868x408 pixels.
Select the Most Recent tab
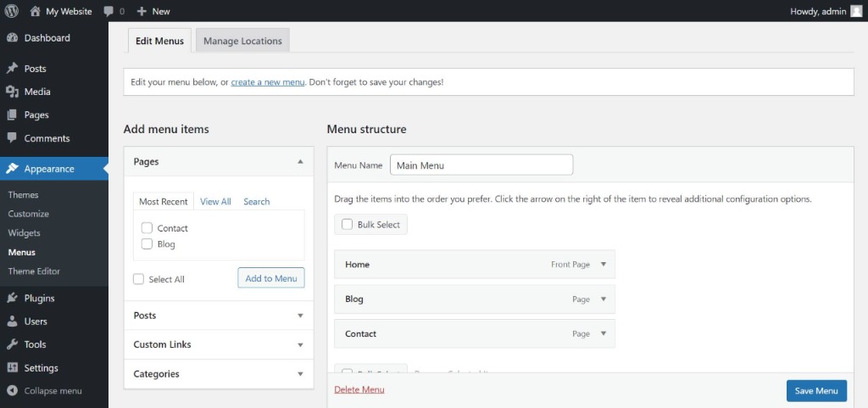coord(164,202)
